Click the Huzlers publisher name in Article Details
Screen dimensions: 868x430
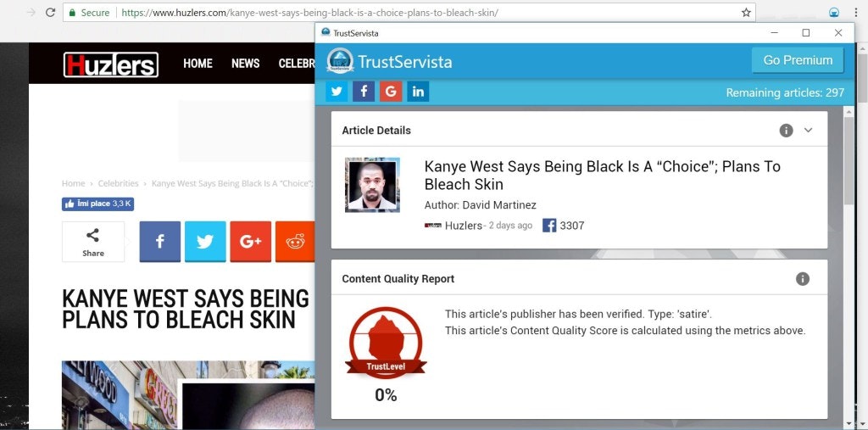point(464,226)
